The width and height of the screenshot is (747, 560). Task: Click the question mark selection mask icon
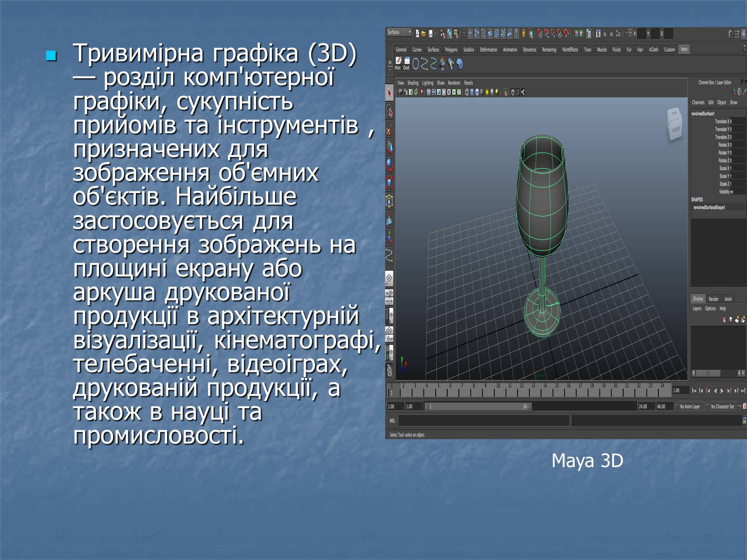pyautogui.click(x=516, y=33)
